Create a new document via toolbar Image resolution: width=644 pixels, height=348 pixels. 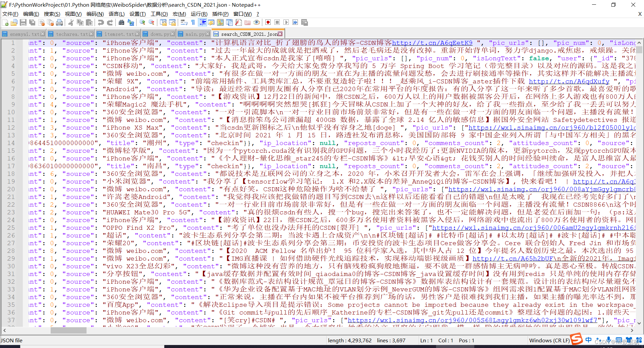5,22
